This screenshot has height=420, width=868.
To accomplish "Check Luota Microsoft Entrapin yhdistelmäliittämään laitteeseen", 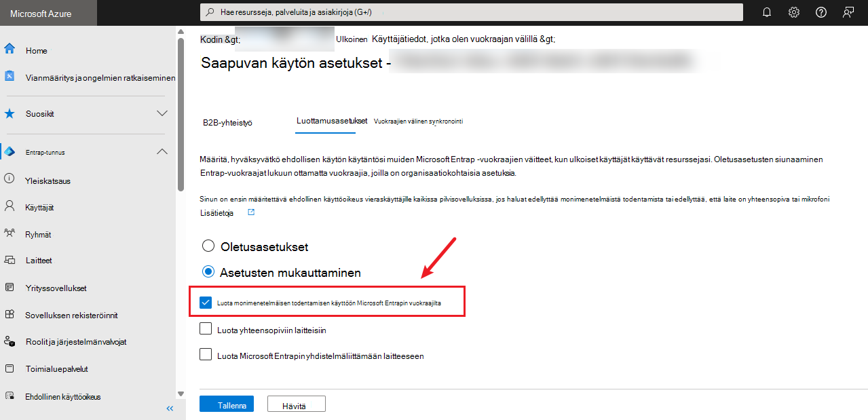I will coord(206,354).
